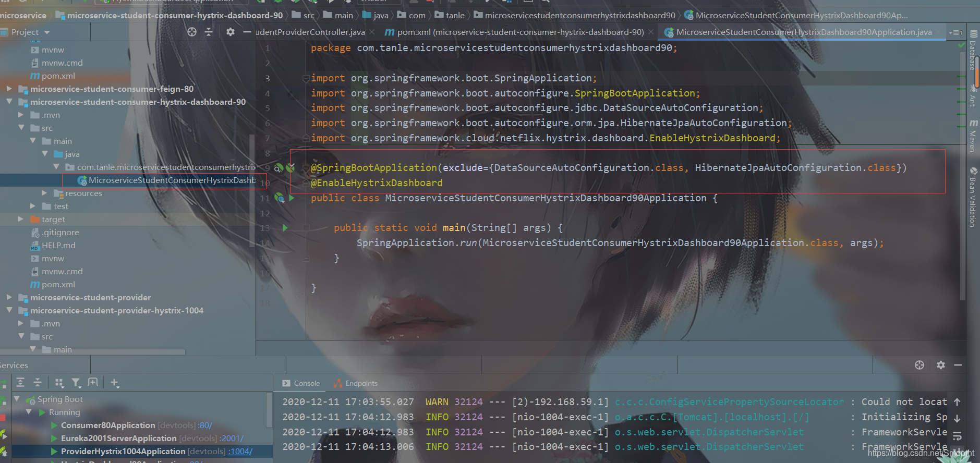Open the Bean Validation tool window
Image resolution: width=980 pixels, height=463 pixels.
coord(973,197)
